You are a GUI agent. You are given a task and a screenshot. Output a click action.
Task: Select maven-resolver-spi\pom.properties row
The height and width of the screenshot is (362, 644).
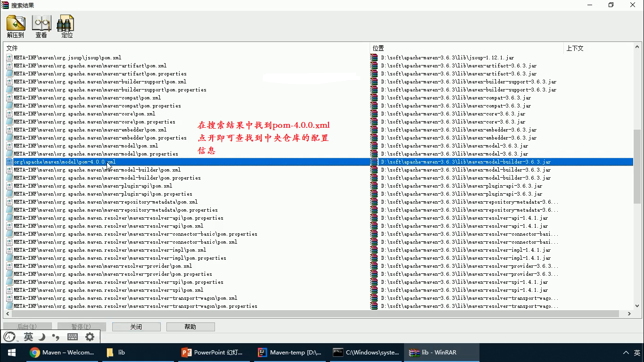[x=319, y=282]
